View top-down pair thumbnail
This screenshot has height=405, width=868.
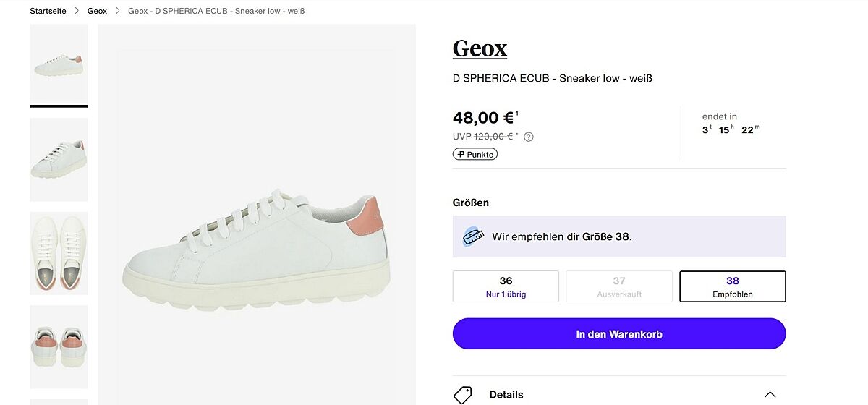point(59,253)
